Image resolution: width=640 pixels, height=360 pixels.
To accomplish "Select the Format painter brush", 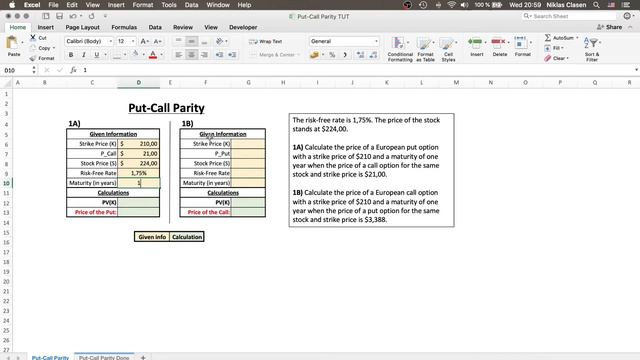I will click(33, 58).
